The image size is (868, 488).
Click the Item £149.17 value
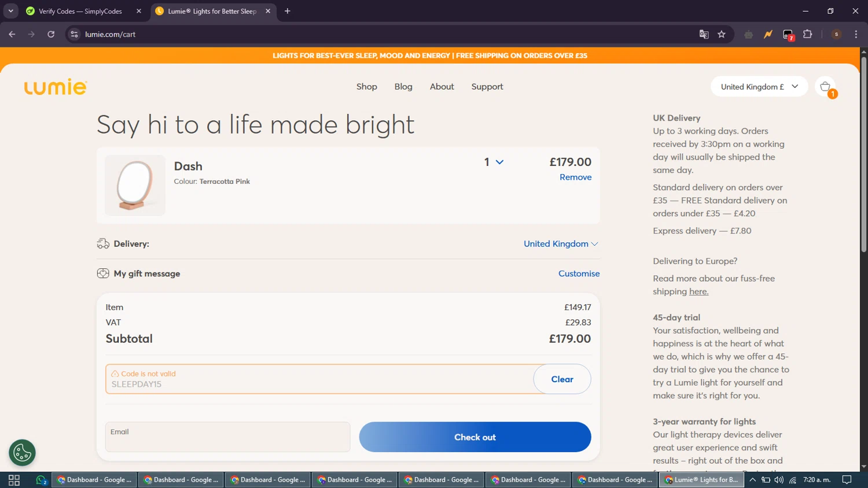(578, 308)
